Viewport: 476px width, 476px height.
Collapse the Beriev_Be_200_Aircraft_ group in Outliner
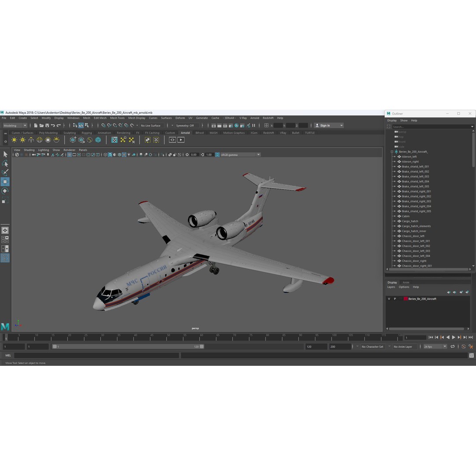click(392, 152)
